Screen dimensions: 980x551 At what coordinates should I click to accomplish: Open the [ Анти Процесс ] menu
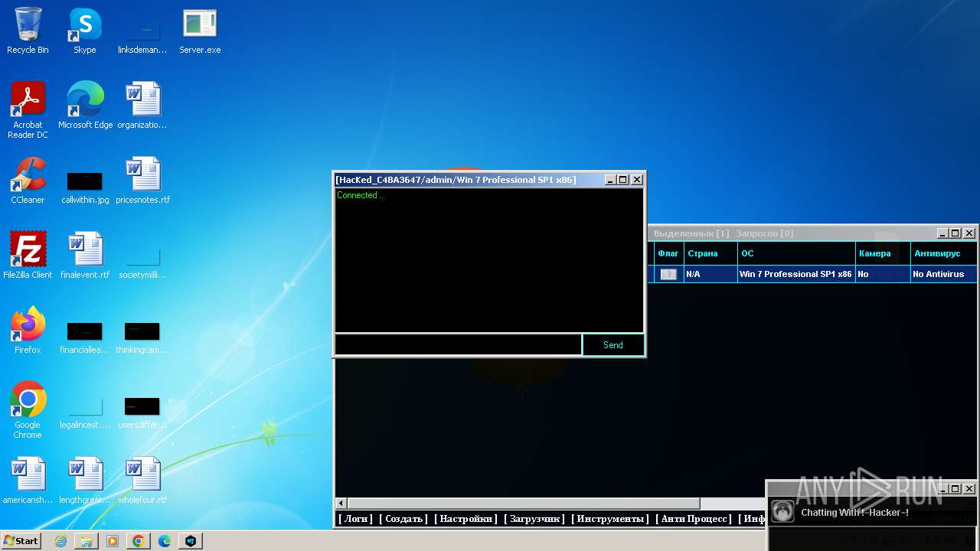coord(694,519)
